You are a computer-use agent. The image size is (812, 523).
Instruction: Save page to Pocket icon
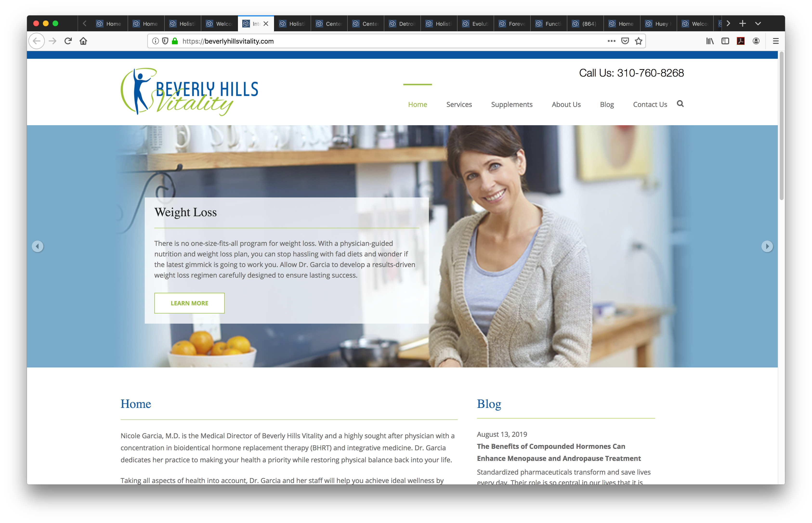625,41
